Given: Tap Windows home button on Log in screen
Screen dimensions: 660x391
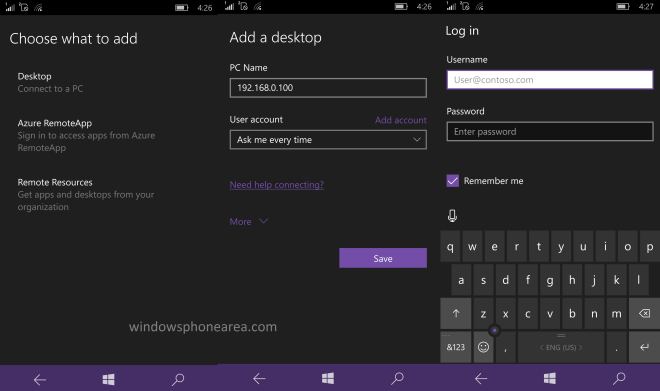Looking at the screenshot, I should [550, 378].
